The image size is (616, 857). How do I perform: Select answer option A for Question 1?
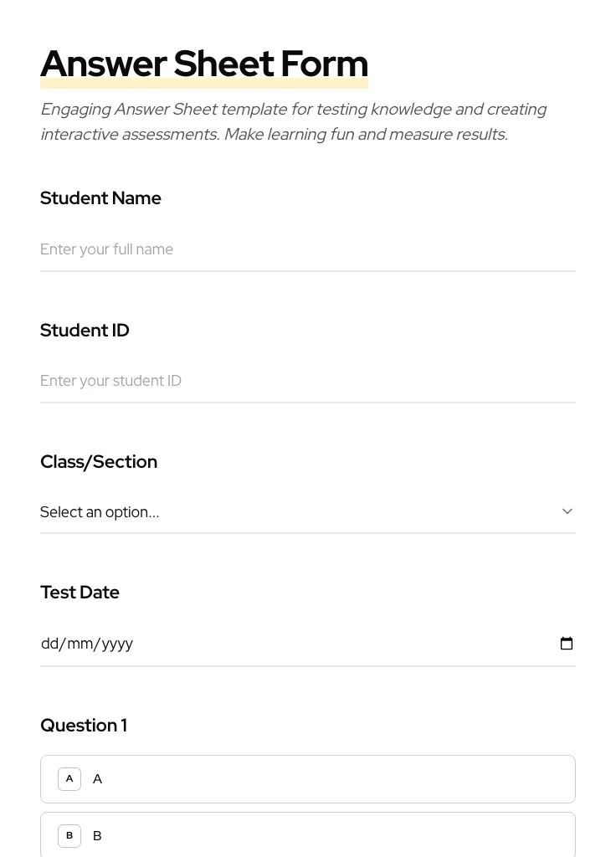coord(308,778)
